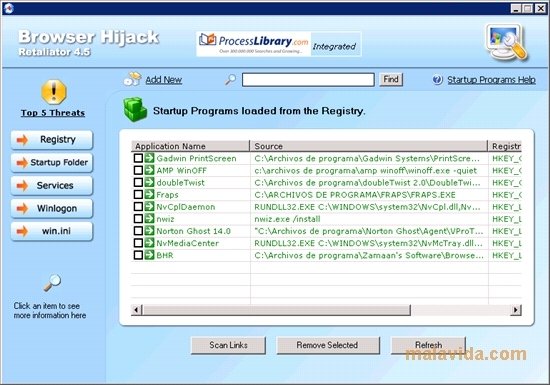This screenshot has width=550, height=385.
Task: Select the Gadwin PrintScreen name
Action: tap(196, 158)
